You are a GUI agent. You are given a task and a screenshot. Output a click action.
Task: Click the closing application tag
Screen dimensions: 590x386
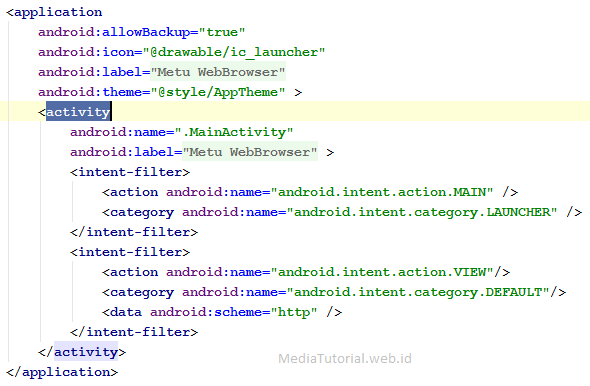pyautogui.click(x=62, y=372)
